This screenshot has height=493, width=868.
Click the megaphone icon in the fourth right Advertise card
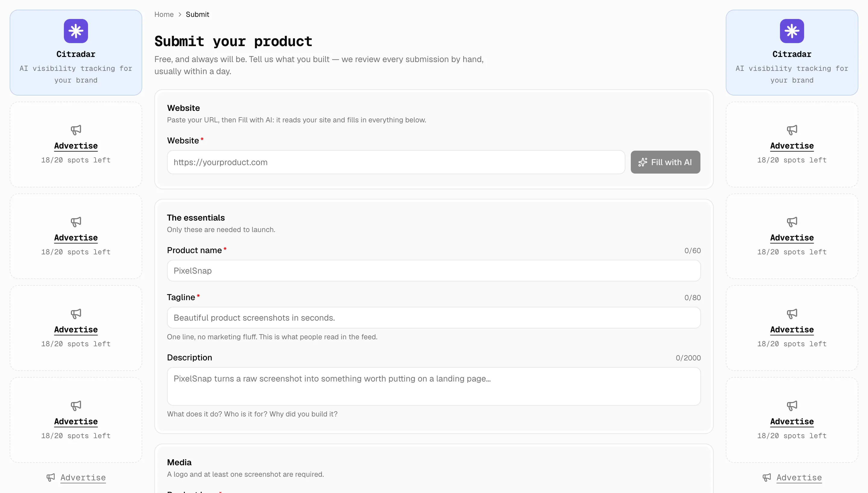coord(792,405)
